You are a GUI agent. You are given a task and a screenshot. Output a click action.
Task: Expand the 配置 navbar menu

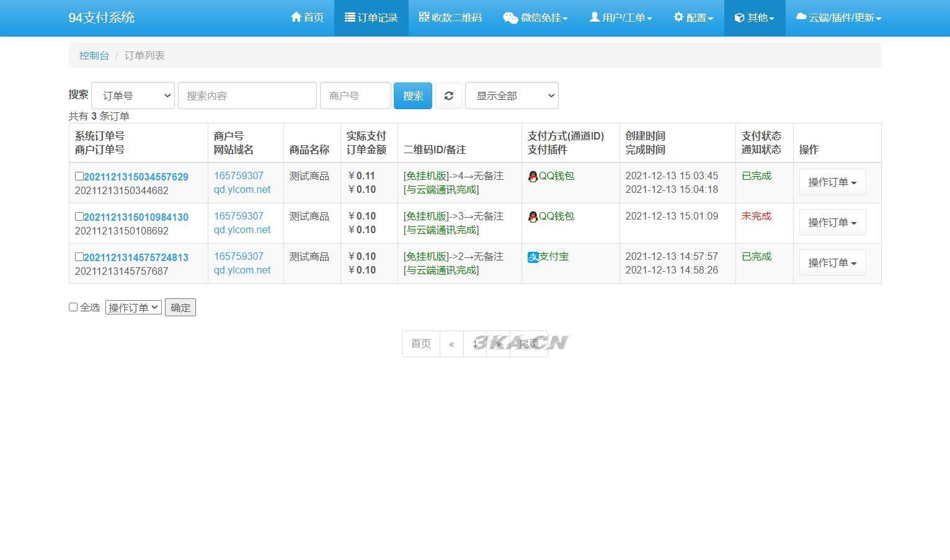click(693, 18)
